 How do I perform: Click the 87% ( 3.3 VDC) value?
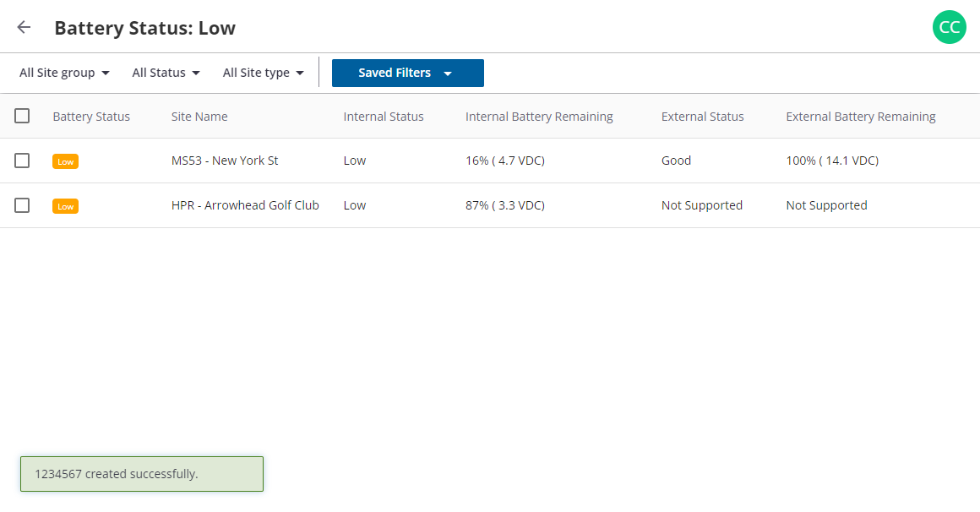coord(505,205)
